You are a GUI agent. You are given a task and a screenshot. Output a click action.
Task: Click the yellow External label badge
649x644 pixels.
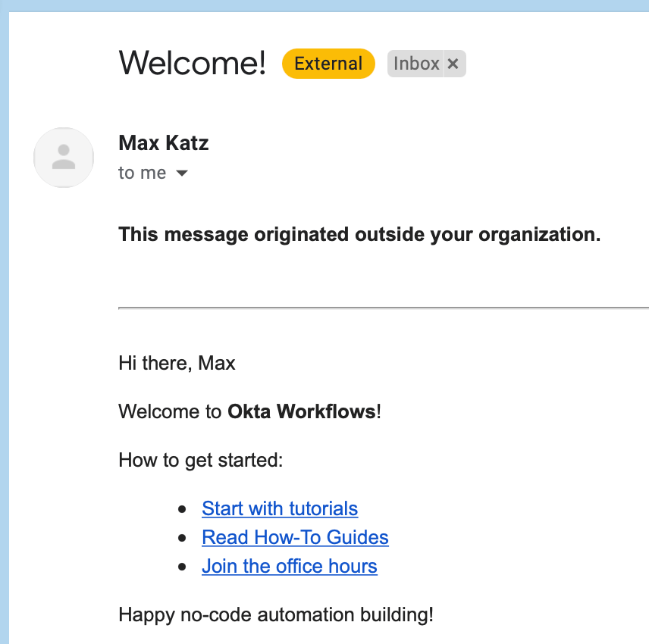click(328, 64)
